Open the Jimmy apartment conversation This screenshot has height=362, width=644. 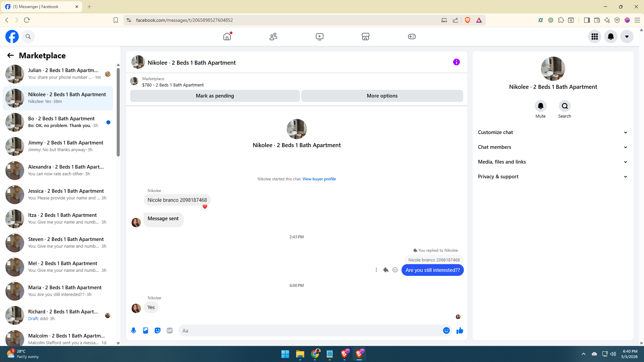click(58, 146)
